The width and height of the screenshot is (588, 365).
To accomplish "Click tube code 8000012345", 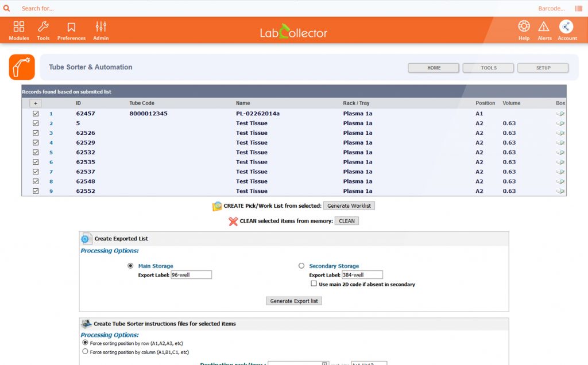I will click(x=149, y=114).
